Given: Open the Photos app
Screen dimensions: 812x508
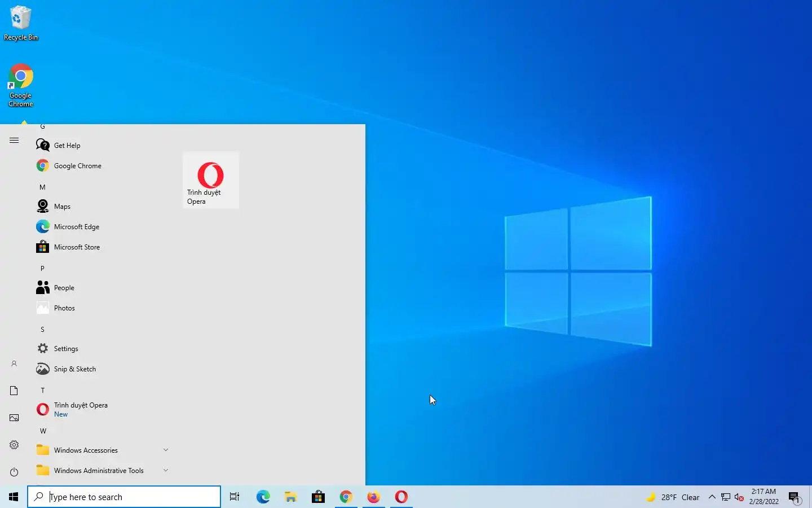Looking at the screenshot, I should [101, 308].
